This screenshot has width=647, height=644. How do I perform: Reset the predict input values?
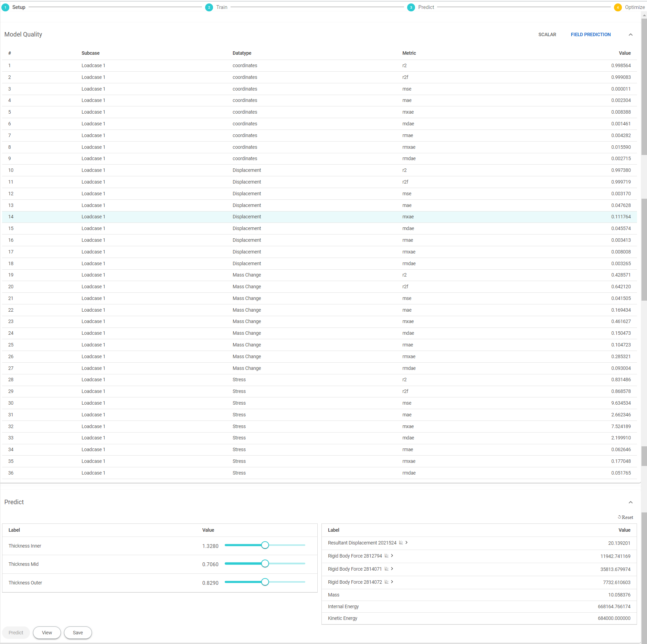(625, 517)
